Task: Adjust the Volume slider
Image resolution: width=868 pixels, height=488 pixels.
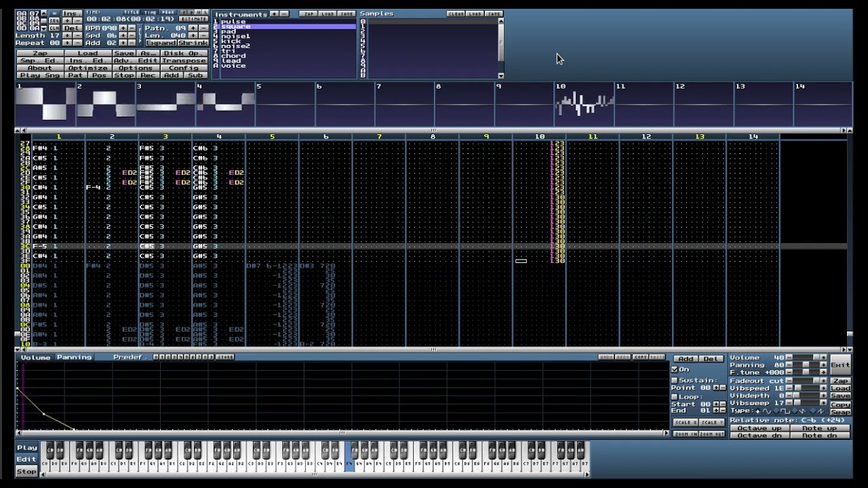Action: coord(806,357)
